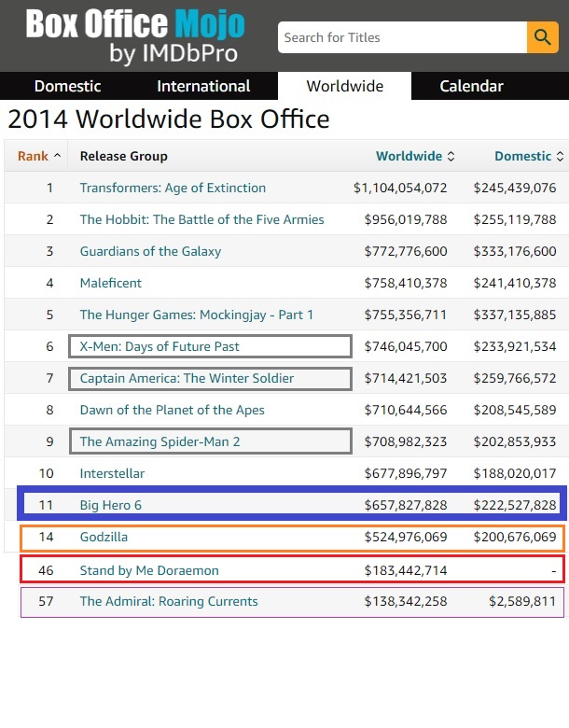569x728 pixels.
Task: Click X-Men: Days of Future Past
Action: point(160,346)
